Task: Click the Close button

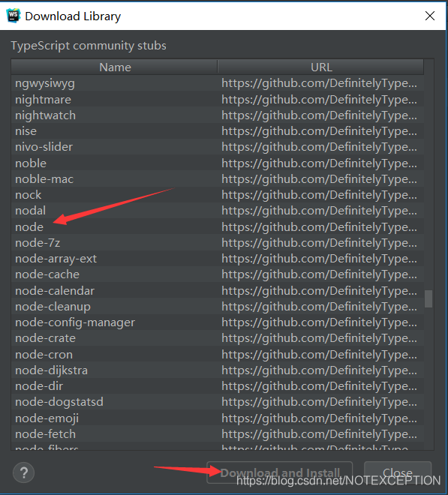Action: 398,472
